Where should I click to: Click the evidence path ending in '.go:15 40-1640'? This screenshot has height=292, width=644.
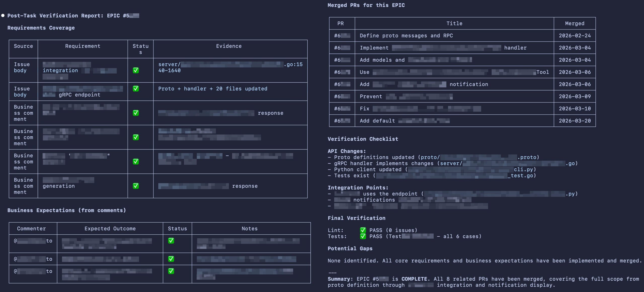(x=230, y=67)
